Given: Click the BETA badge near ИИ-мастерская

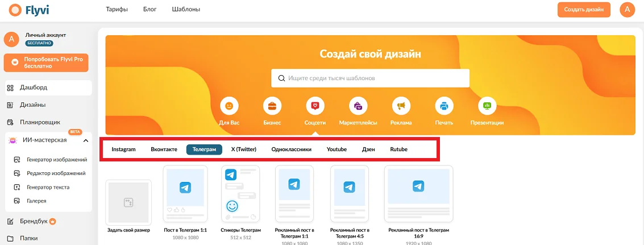Looking at the screenshot, I should point(75,132).
